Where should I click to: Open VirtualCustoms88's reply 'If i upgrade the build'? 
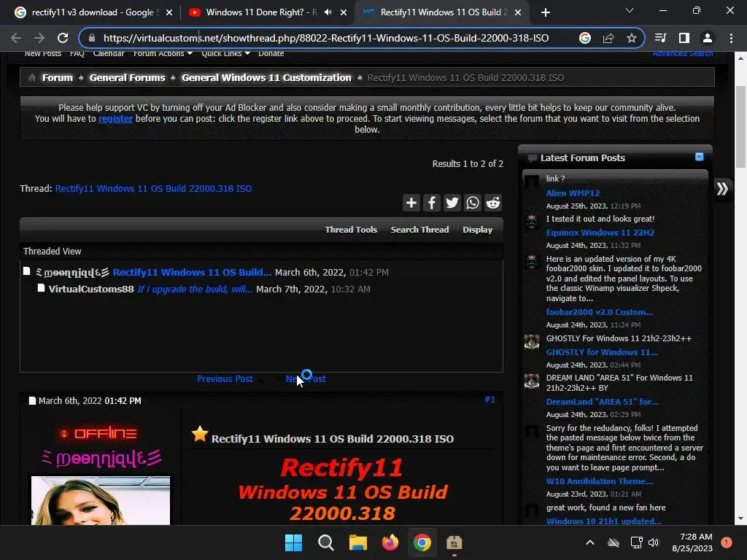[196, 289]
